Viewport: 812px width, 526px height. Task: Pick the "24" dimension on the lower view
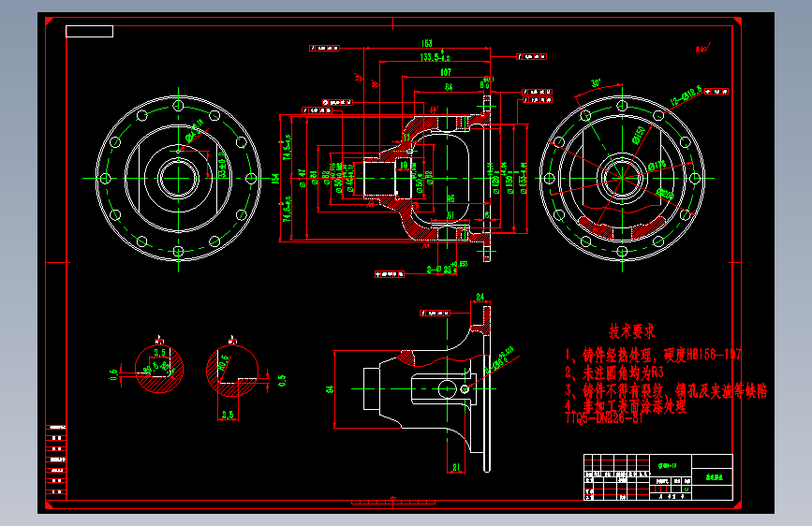tap(480, 297)
